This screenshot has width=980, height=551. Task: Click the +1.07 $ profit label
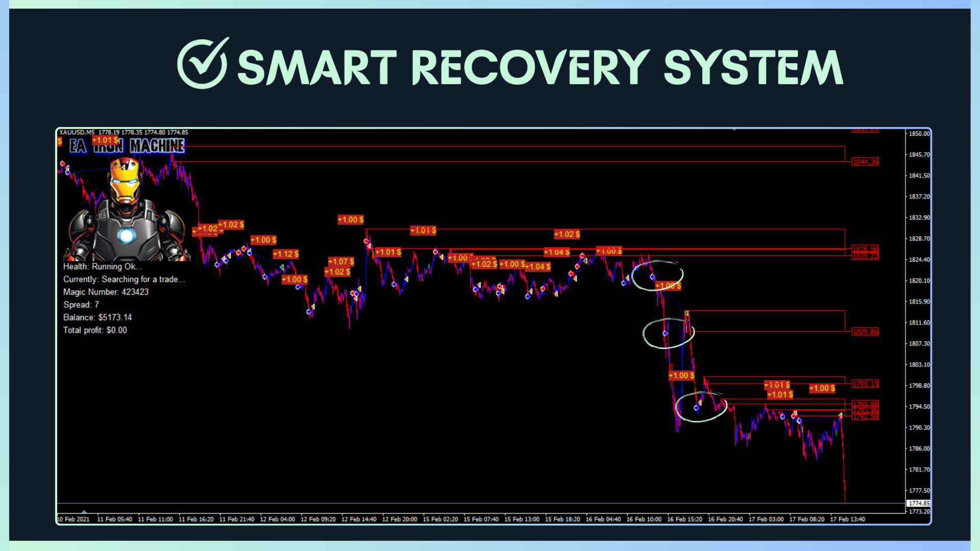point(341,261)
